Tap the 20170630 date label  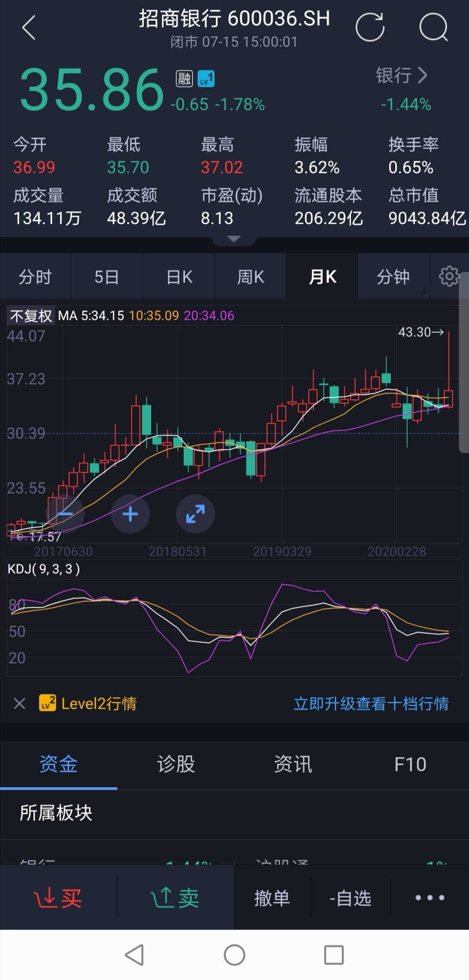(x=63, y=551)
